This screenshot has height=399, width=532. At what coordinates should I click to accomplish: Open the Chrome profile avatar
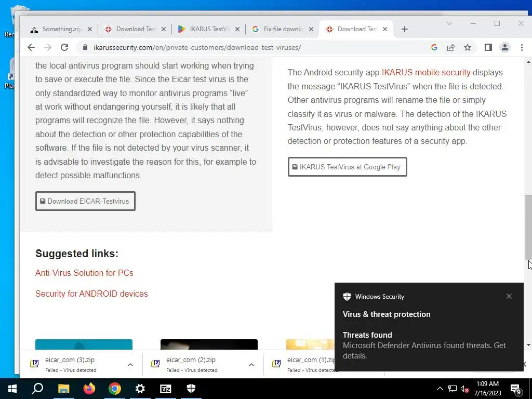coord(505,47)
